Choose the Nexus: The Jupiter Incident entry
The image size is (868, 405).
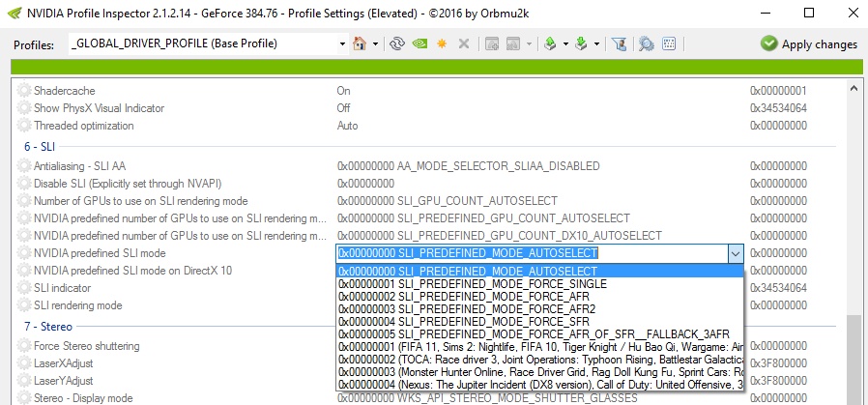pos(540,384)
